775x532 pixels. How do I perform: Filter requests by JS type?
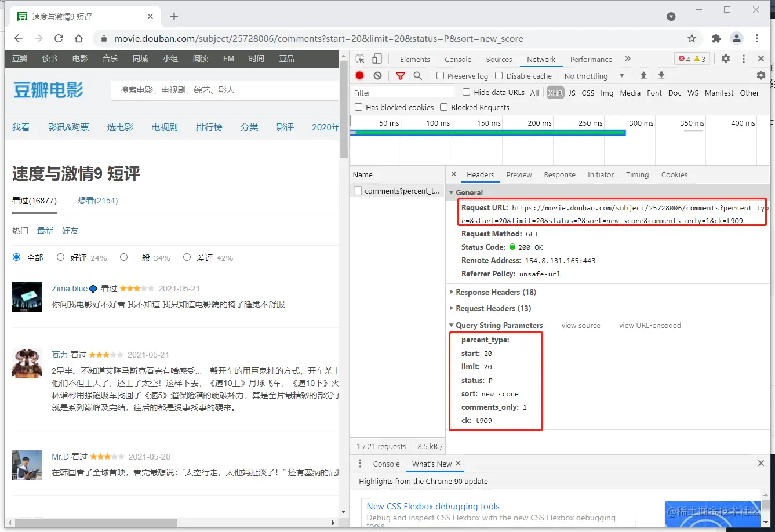coord(572,93)
